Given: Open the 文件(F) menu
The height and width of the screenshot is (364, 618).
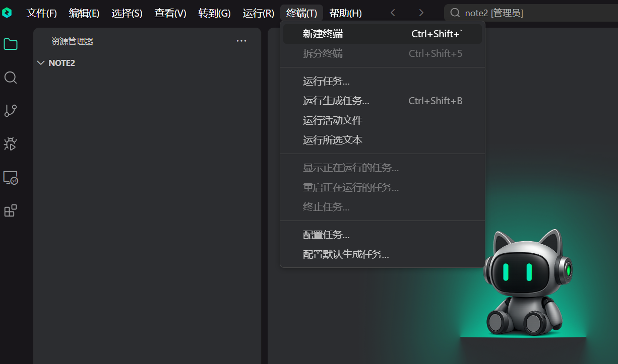Looking at the screenshot, I should (x=41, y=13).
